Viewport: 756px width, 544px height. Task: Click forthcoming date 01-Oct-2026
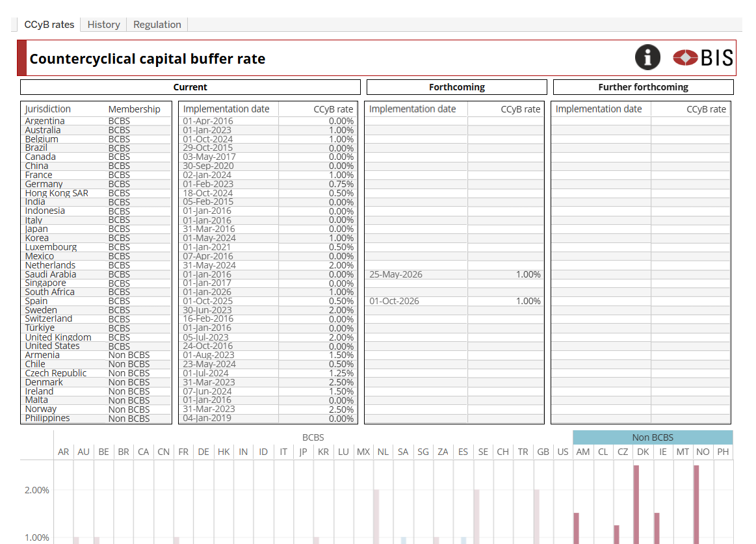pos(395,302)
